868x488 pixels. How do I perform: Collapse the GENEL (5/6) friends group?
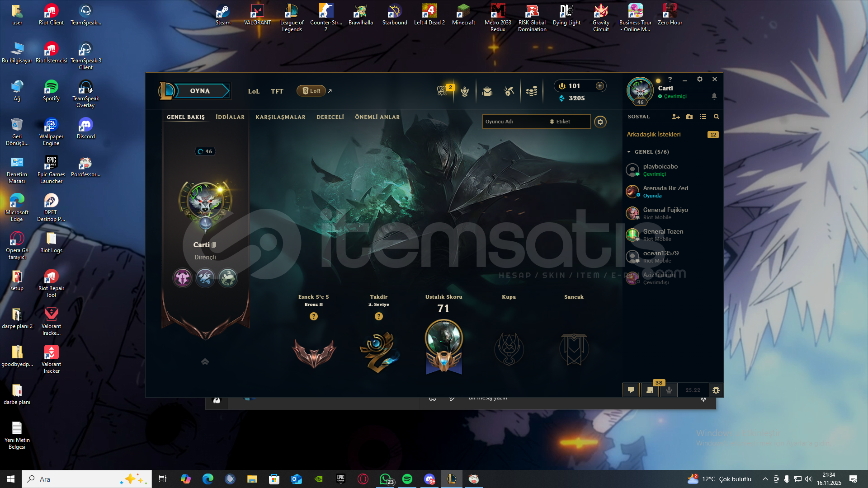pos(629,152)
